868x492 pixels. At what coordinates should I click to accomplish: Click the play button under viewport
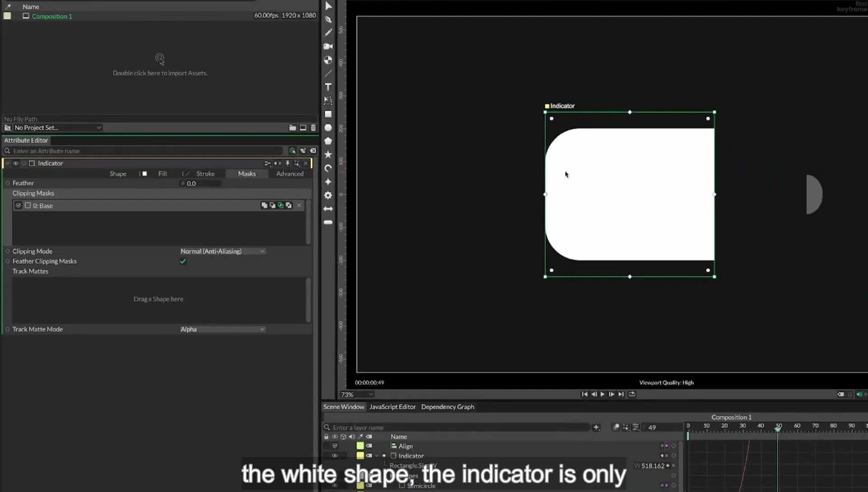click(603, 394)
